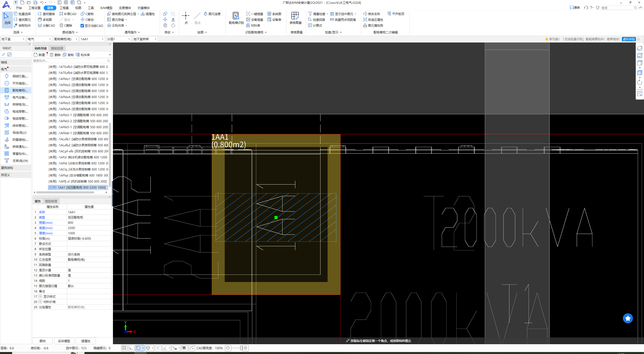Open the 视图 ribbon tab
The width and height of the screenshot is (644, 354).
click(x=78, y=8)
